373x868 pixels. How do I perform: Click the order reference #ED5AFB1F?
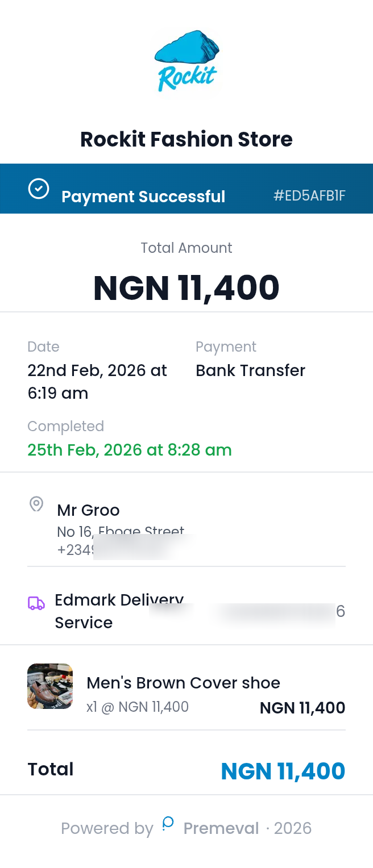click(x=310, y=195)
